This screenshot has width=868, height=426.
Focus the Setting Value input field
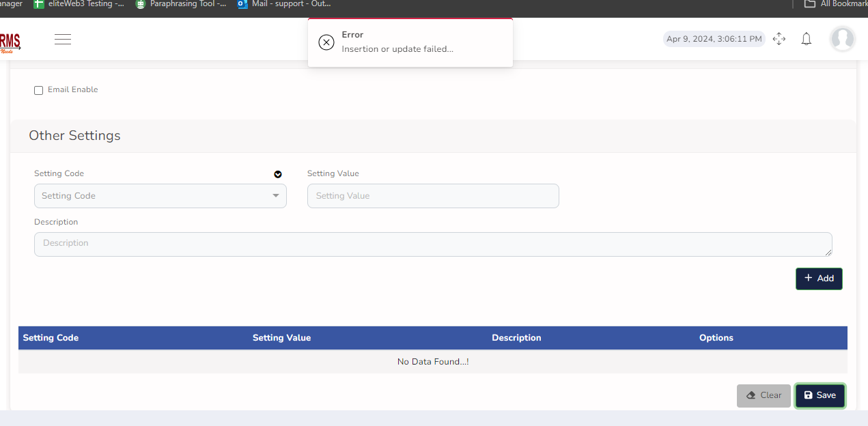click(x=433, y=196)
